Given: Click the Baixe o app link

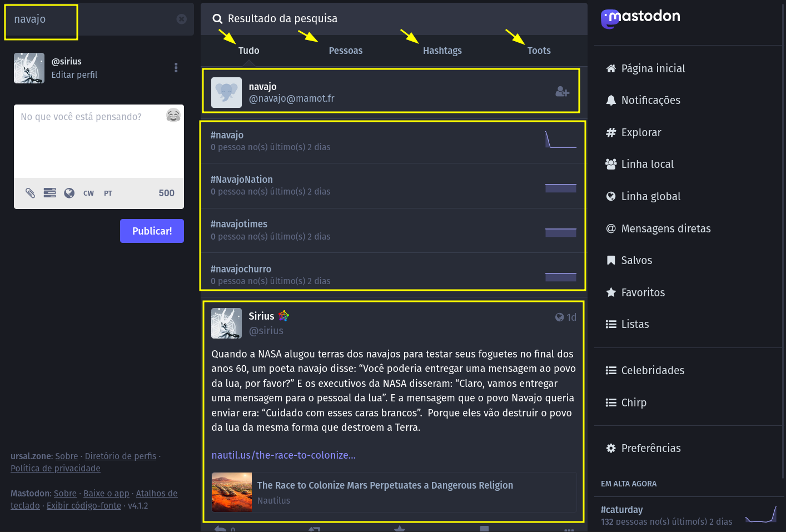Looking at the screenshot, I should (x=106, y=494).
